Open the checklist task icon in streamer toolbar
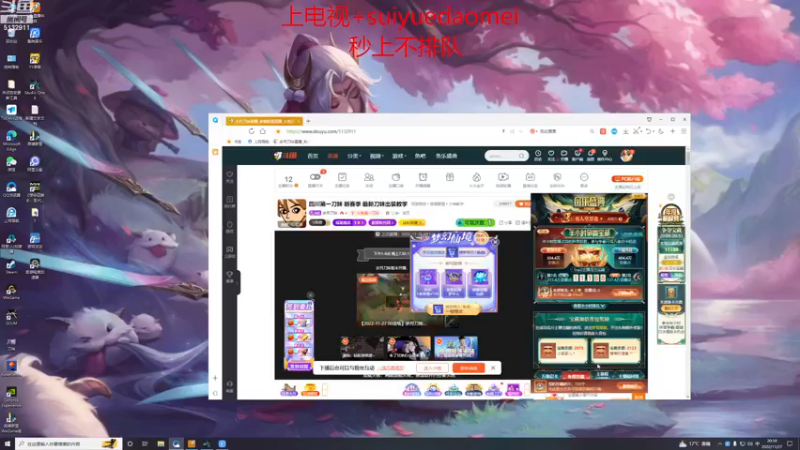 342,179
